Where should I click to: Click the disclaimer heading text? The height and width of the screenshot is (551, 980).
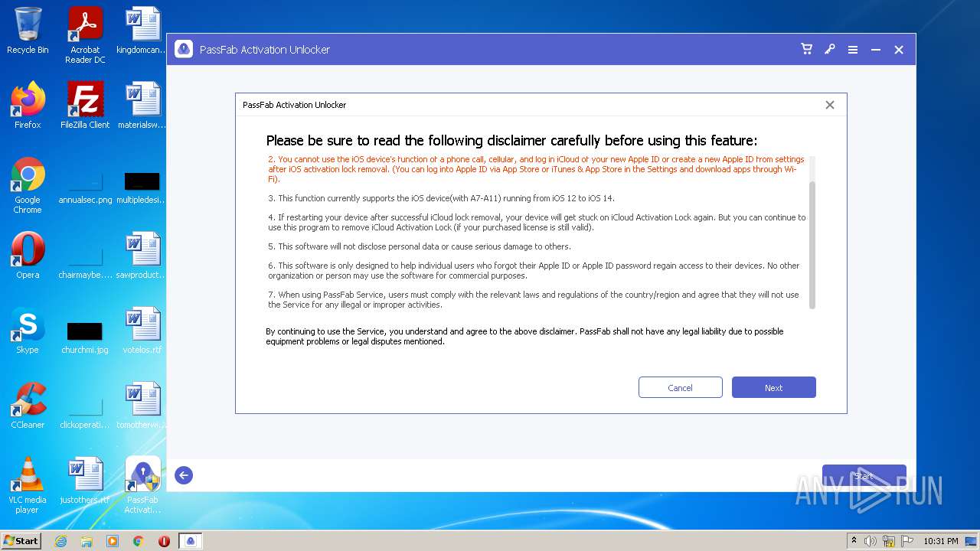(511, 141)
